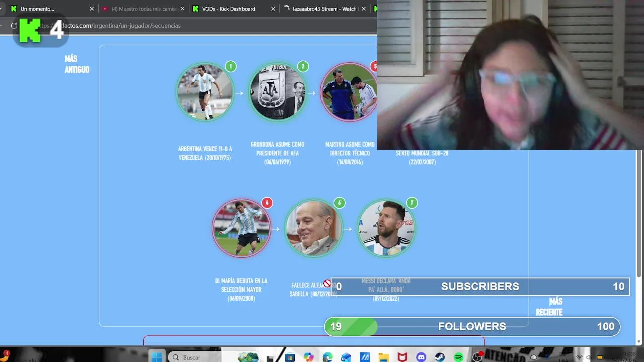
Task: Open Outlook from the taskbar
Action: pyautogui.click(x=346, y=357)
